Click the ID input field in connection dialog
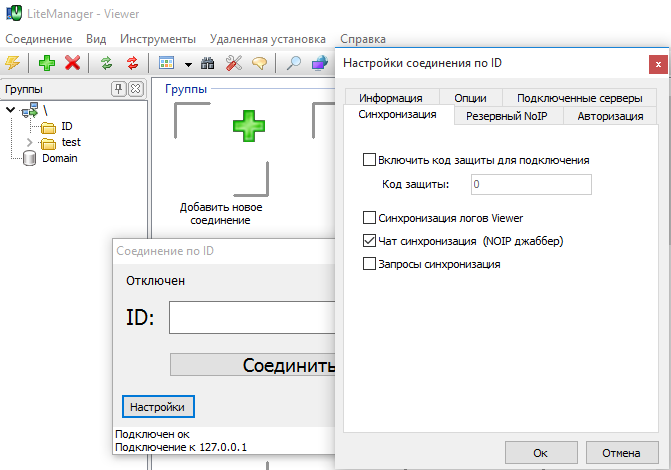 coord(252,318)
